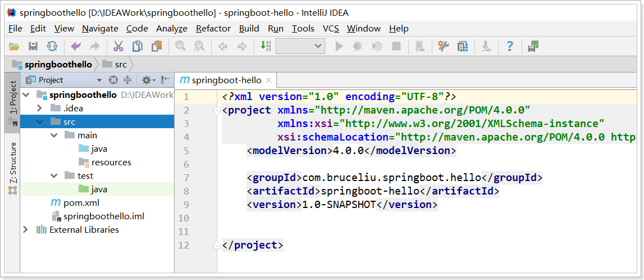Click springboothello breadcrumb in navigation bar
644x280 pixels.
(x=53, y=64)
